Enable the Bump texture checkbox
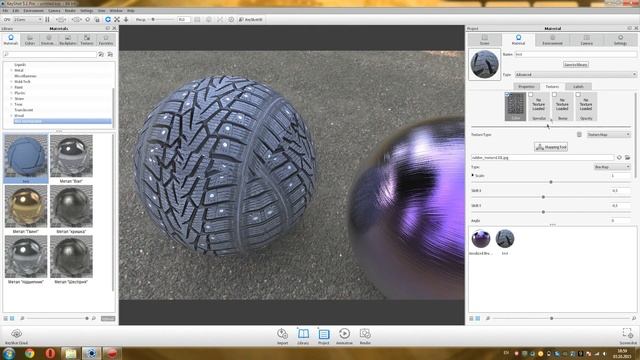Screen dimensions: 640x360 click(x=555, y=95)
